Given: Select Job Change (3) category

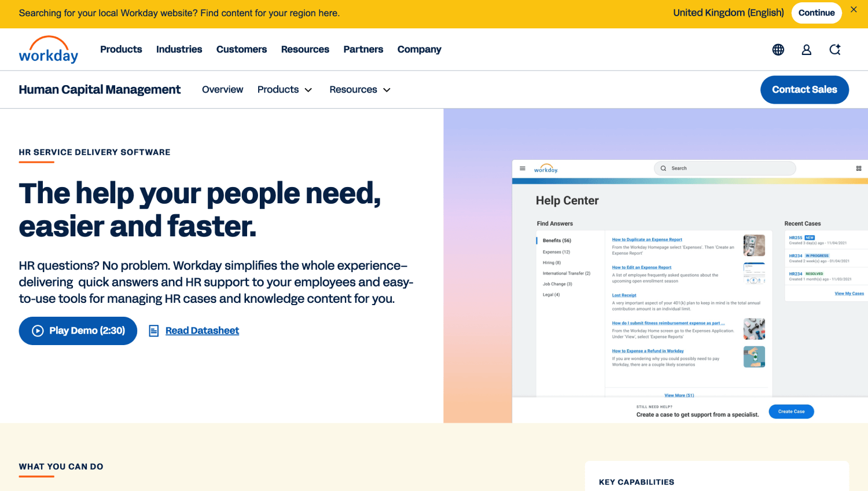Looking at the screenshot, I should tap(557, 284).
